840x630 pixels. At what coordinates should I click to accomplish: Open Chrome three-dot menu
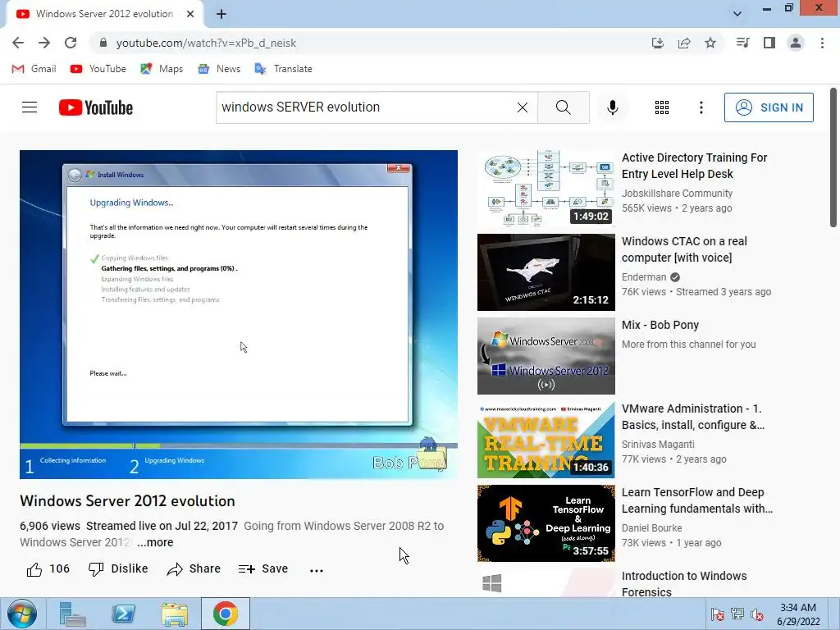pos(822,43)
